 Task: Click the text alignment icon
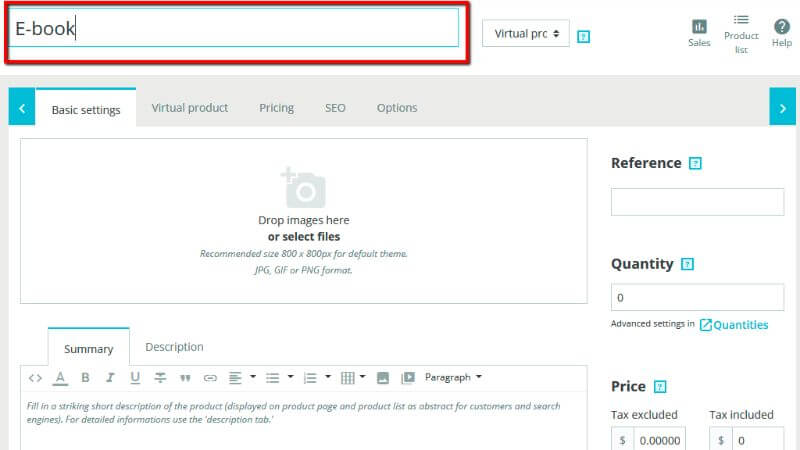click(235, 378)
